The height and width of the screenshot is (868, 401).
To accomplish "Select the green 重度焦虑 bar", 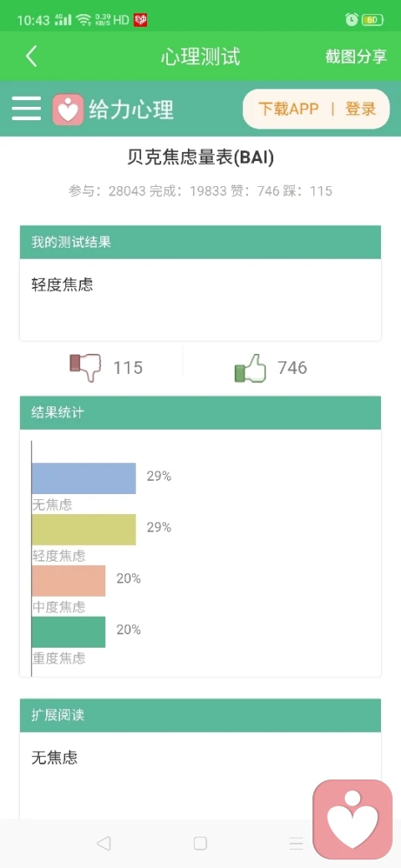I will [69, 632].
